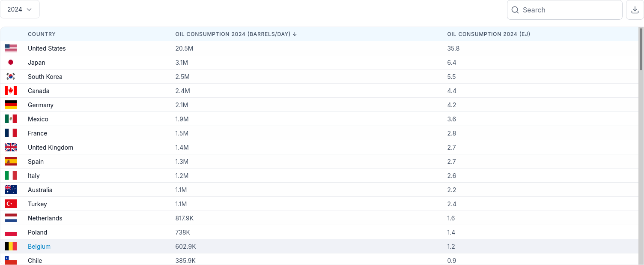The image size is (644, 265).
Task: Select the 5.5 EJ value
Action: click(451, 77)
